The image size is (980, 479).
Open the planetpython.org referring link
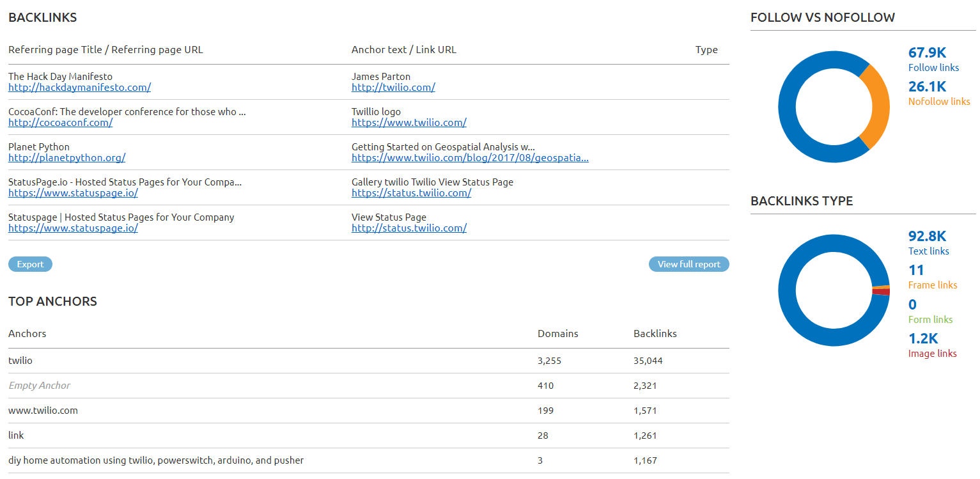tap(66, 158)
